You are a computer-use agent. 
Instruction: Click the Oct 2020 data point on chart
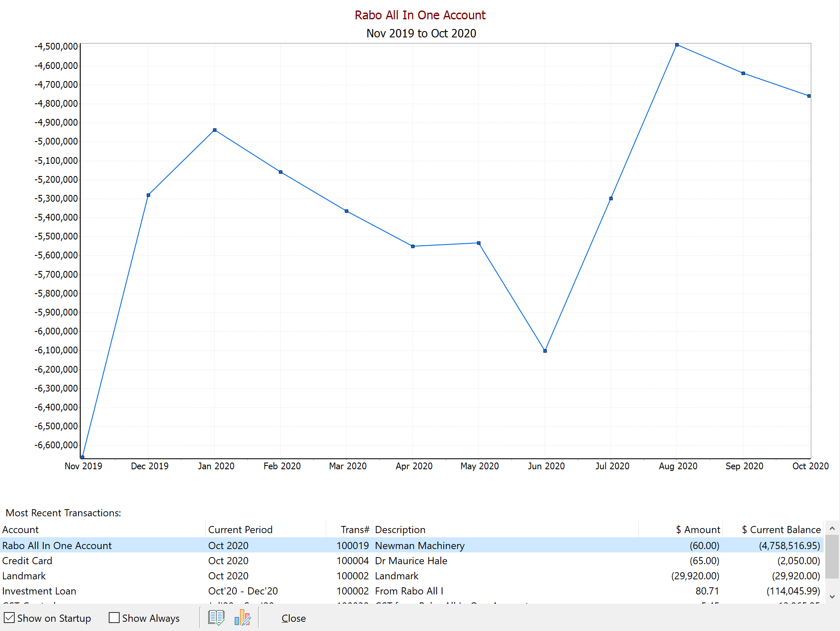(809, 96)
